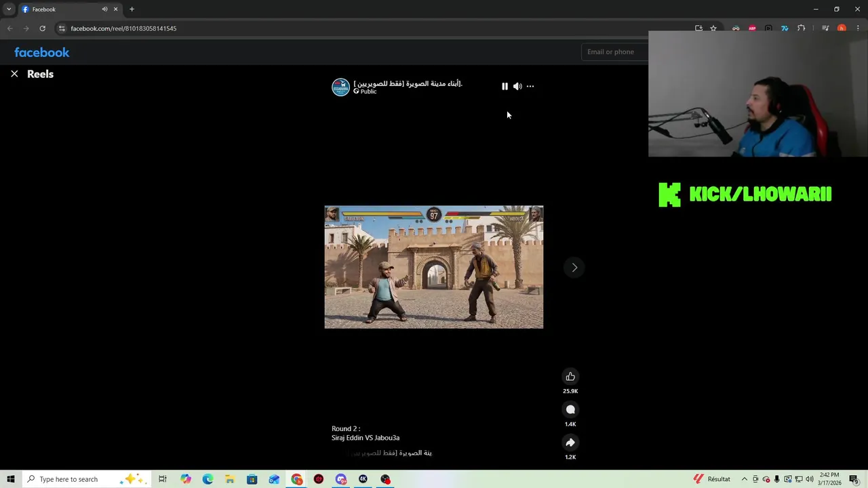Click the Facebook logo in the header
This screenshot has width=868, height=488.
click(42, 52)
